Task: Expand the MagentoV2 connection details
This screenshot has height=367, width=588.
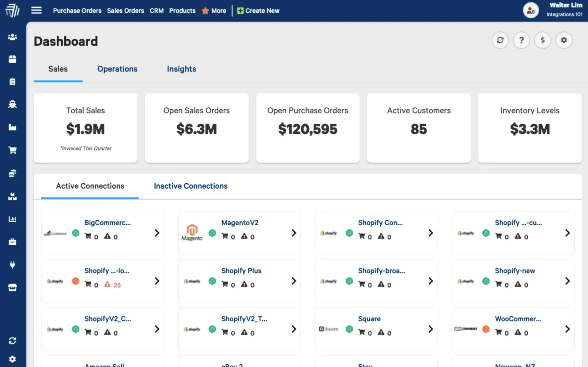Action: point(294,233)
